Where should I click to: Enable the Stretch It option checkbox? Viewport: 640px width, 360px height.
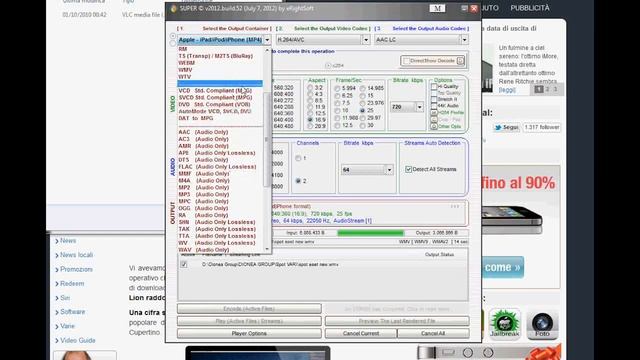tap(434, 99)
